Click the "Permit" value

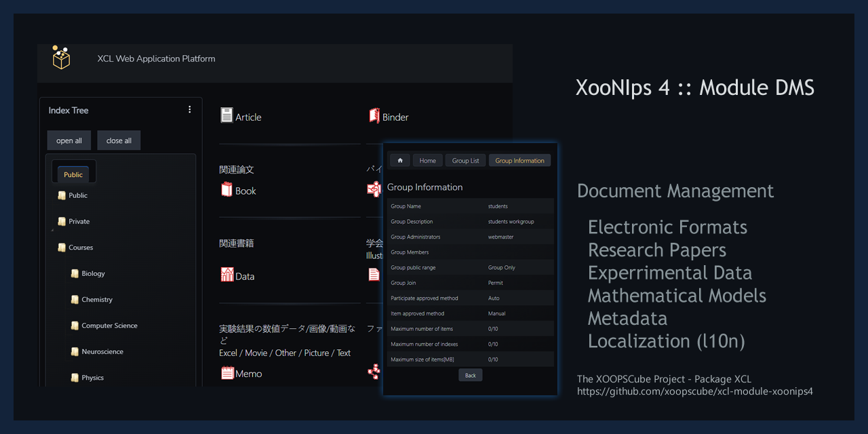pyautogui.click(x=496, y=283)
